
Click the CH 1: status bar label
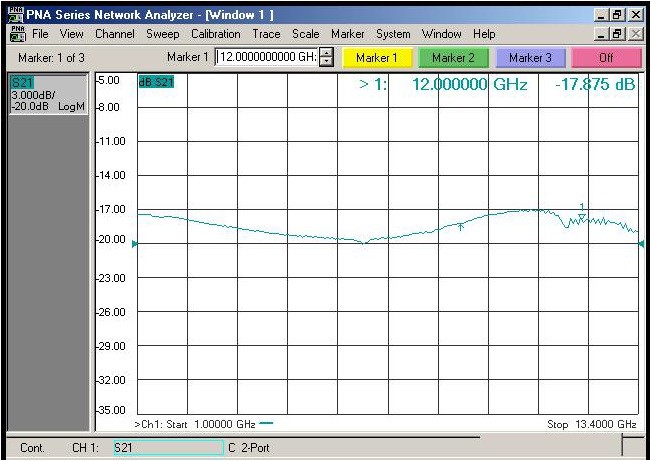pos(85,448)
